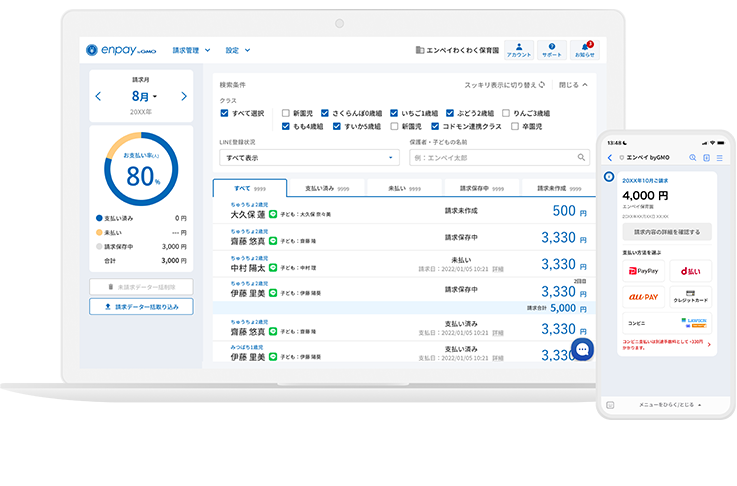Open 設定 dropdown menu

click(238, 50)
